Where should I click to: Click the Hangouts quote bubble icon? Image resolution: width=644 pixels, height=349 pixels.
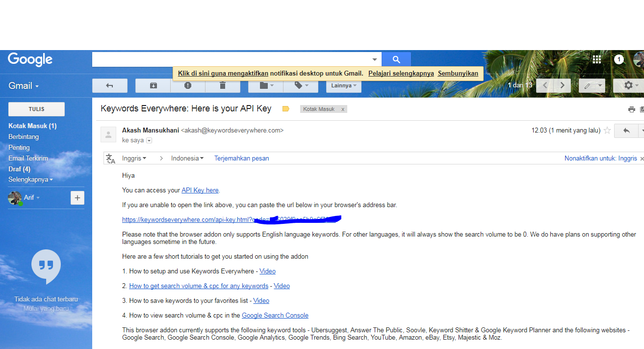[46, 267]
